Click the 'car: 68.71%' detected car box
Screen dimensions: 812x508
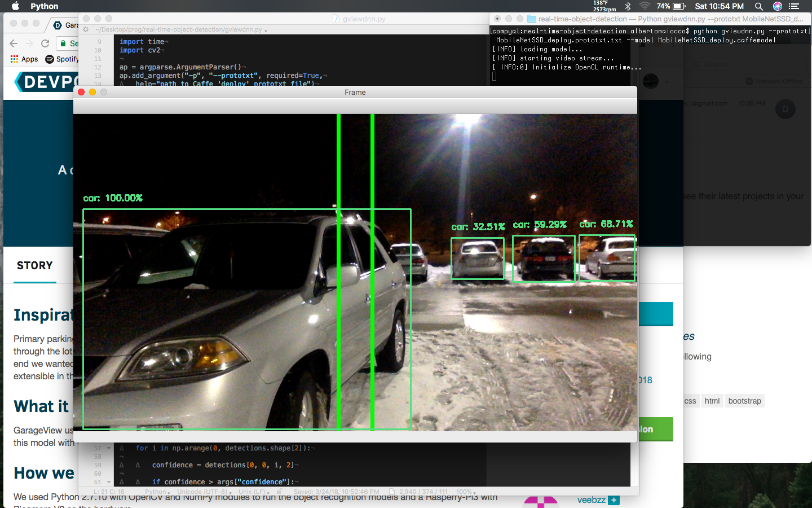[x=607, y=258]
